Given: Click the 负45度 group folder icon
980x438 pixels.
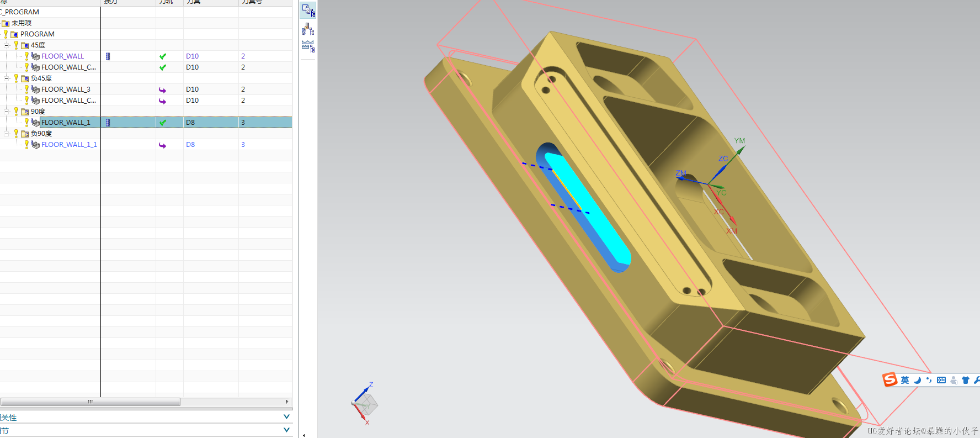Looking at the screenshot, I should [25, 78].
